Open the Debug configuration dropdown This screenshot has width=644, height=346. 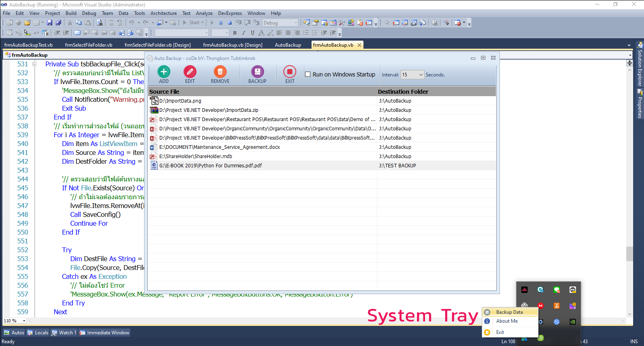point(296,23)
